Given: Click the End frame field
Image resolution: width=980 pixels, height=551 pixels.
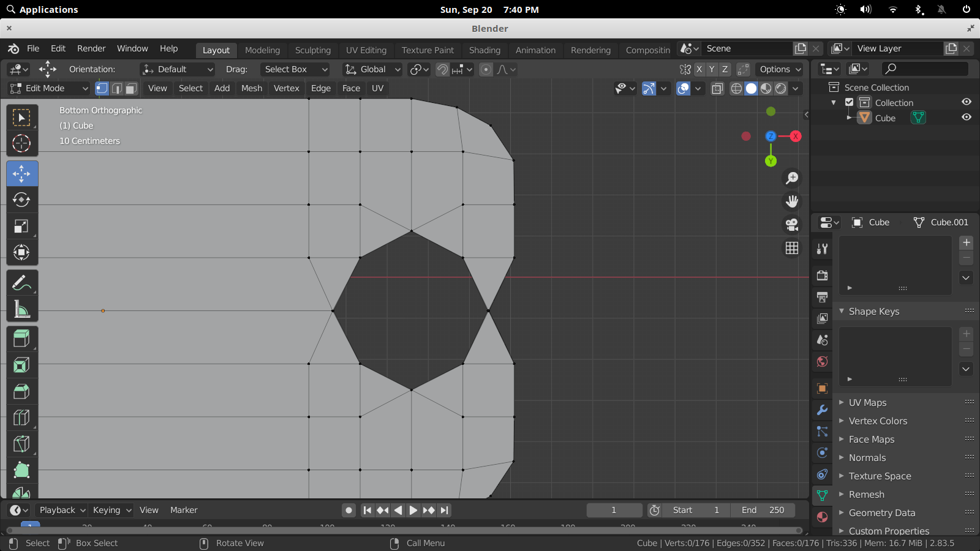Looking at the screenshot, I should tap(763, 510).
